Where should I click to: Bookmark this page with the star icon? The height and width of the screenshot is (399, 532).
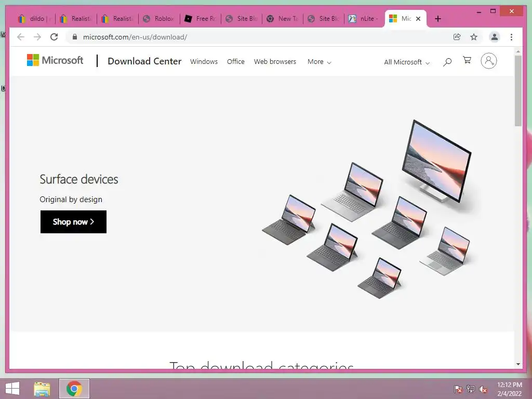point(474,37)
